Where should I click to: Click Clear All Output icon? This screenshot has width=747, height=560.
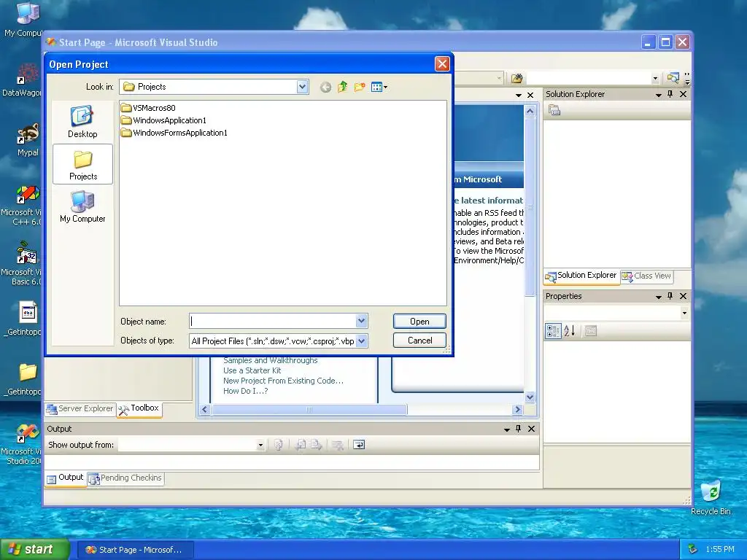coord(338,446)
